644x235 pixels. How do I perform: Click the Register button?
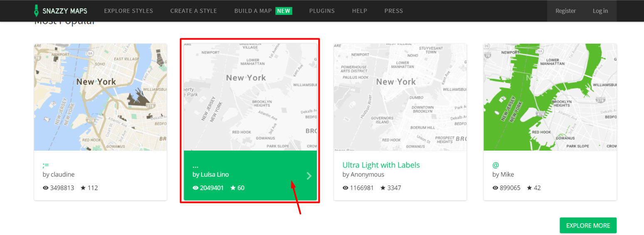pos(565,11)
